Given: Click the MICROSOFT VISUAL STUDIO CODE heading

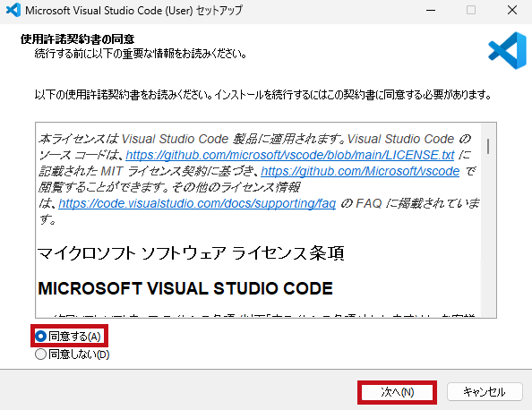Looking at the screenshot, I should point(185,288).
